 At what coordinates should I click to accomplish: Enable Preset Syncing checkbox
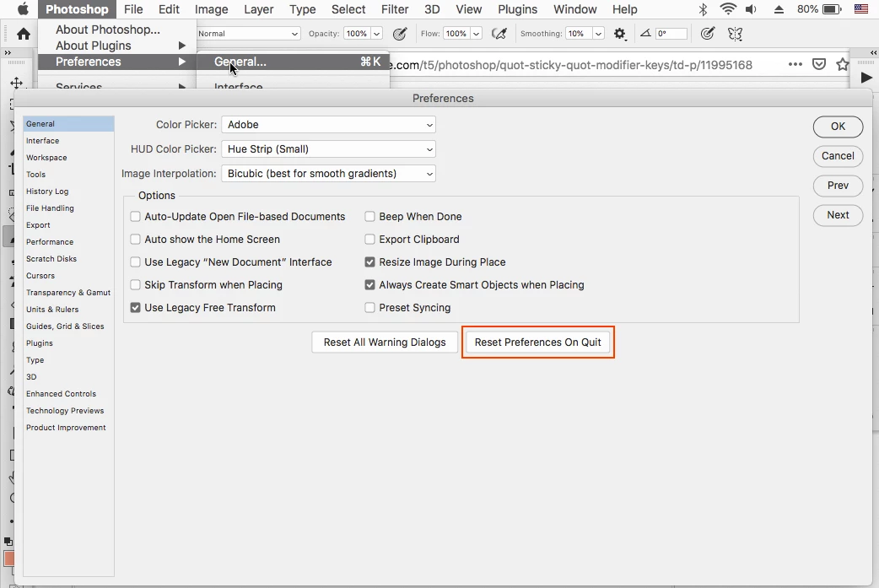(x=369, y=308)
